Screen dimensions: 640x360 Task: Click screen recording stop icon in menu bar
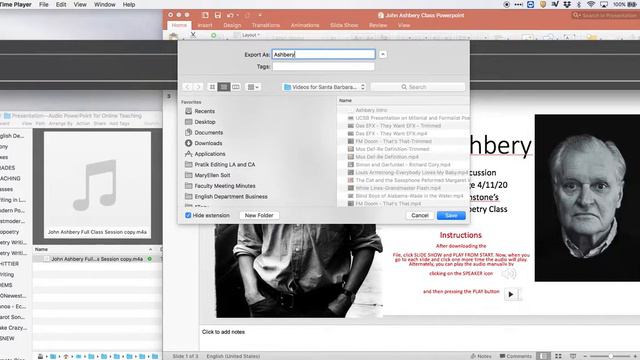point(507,4)
